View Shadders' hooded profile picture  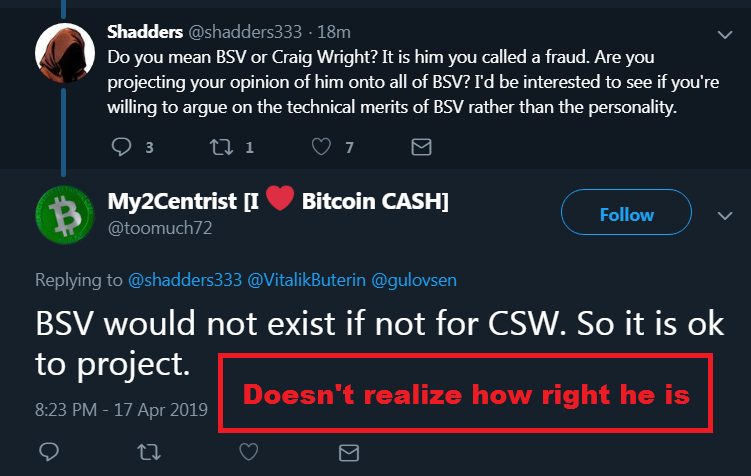click(x=66, y=53)
